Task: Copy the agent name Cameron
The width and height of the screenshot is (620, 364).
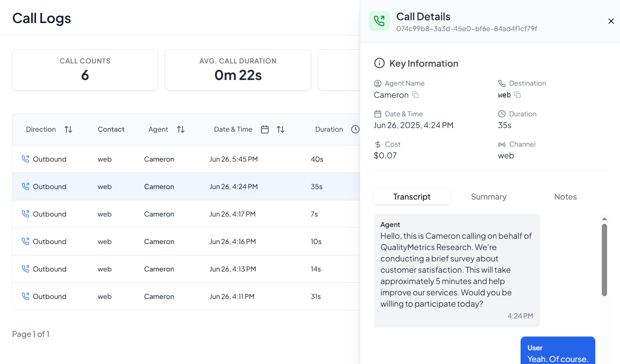Action: point(415,95)
